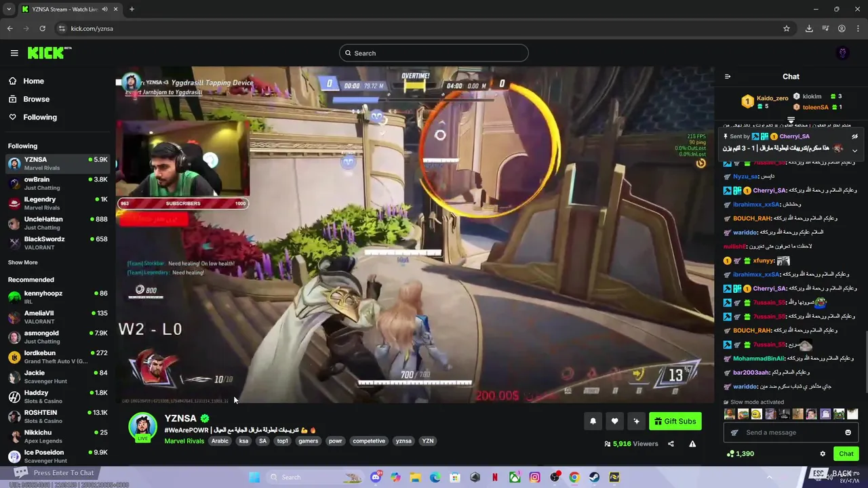Viewport: 868px width, 488px height.
Task: Click the video player to pause
Action: coord(414,235)
